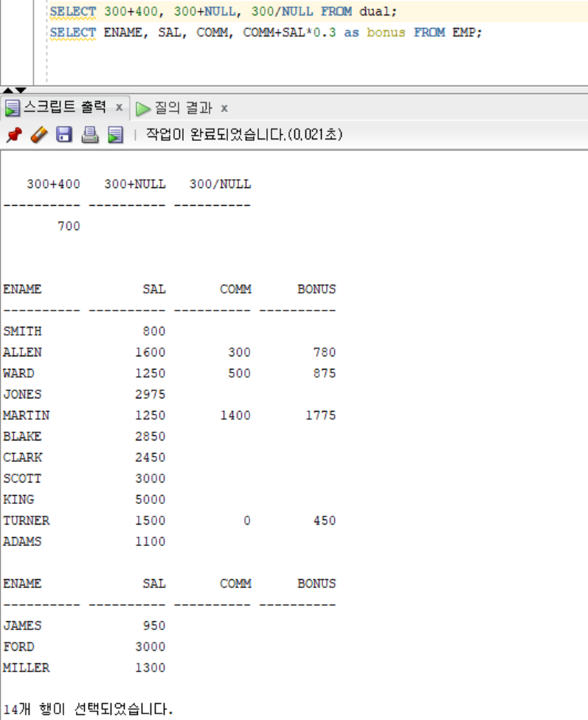Viewport: 588px width, 720px height.
Task: Click the ALLEN row in the output
Action: [x=23, y=353]
